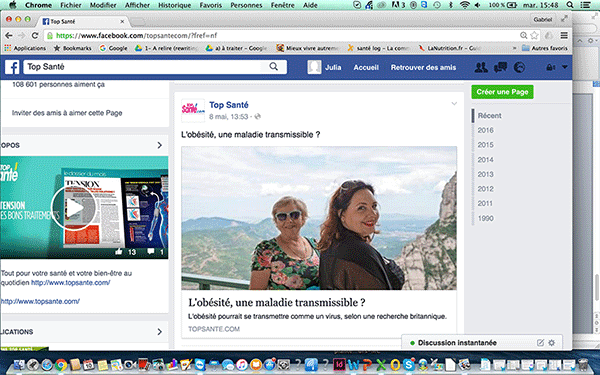This screenshot has height=375, width=600.
Task: Open Trash in the Dock
Action: (x=582, y=365)
